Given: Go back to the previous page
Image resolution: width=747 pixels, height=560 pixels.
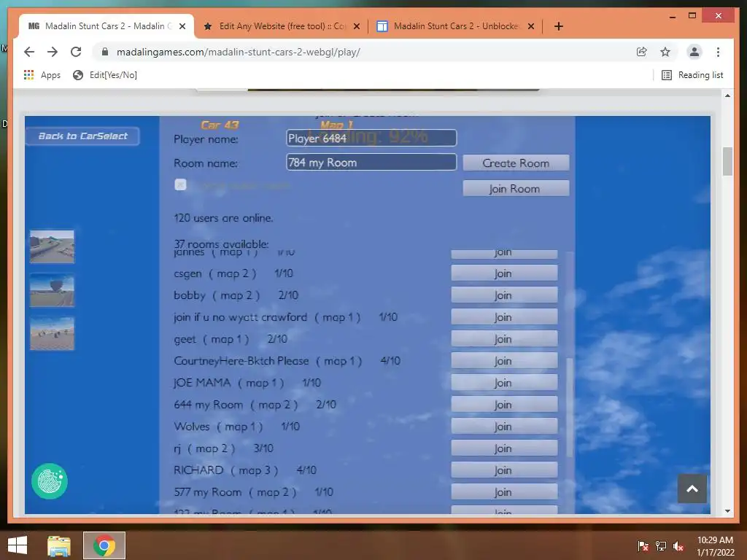Looking at the screenshot, I should point(29,52).
